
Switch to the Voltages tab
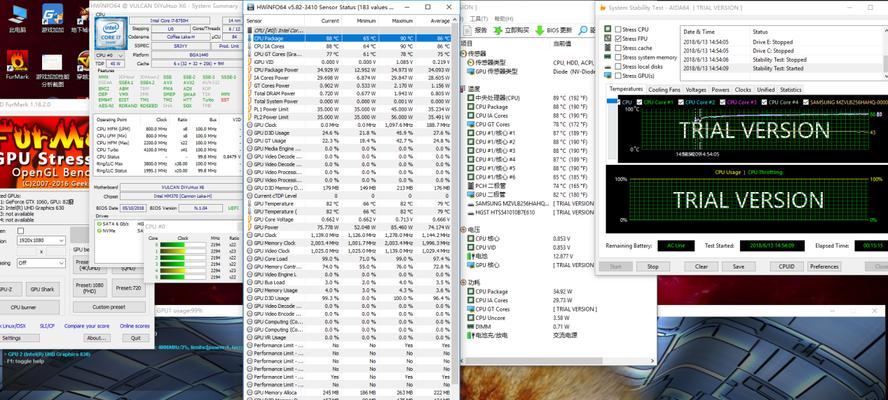pos(696,90)
